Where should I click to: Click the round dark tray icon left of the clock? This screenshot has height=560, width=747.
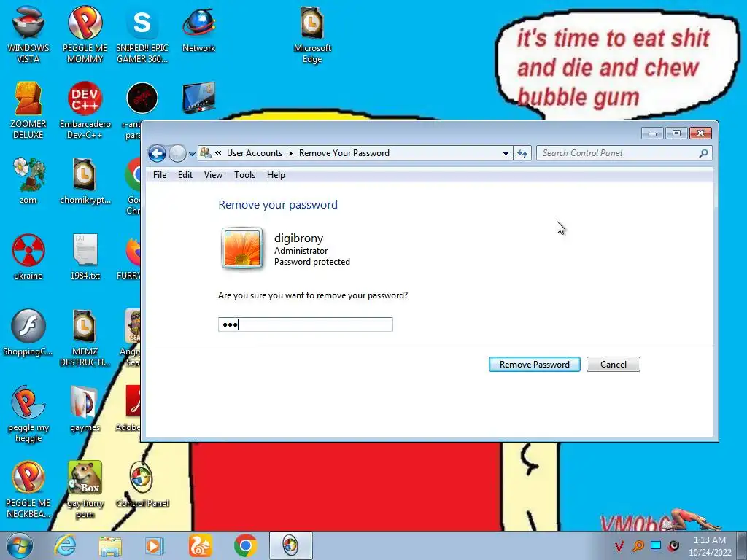(673, 545)
